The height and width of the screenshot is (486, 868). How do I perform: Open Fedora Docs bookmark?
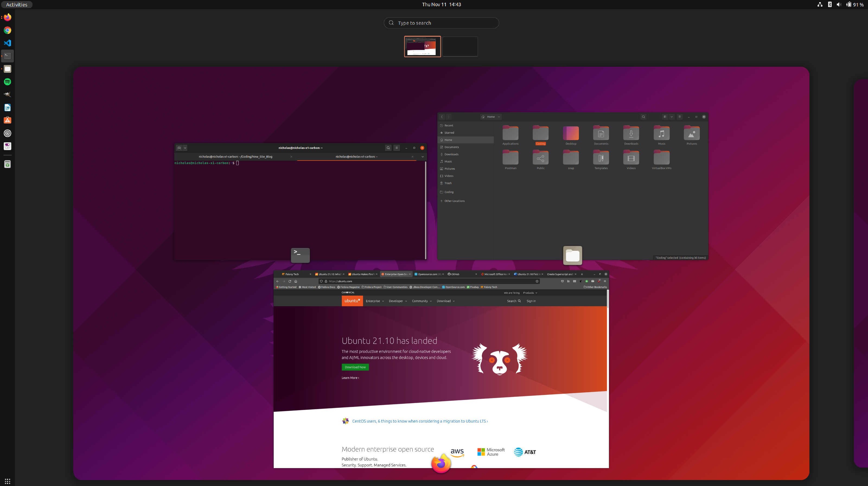(x=327, y=287)
